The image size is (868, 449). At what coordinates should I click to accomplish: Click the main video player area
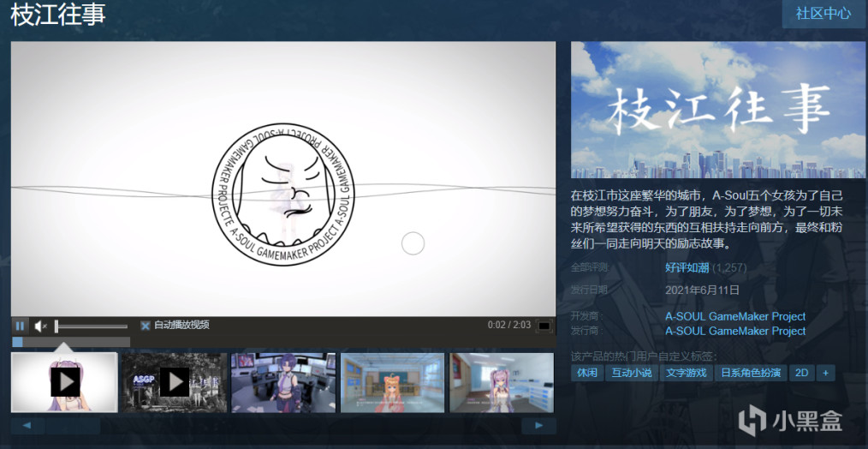click(x=283, y=178)
